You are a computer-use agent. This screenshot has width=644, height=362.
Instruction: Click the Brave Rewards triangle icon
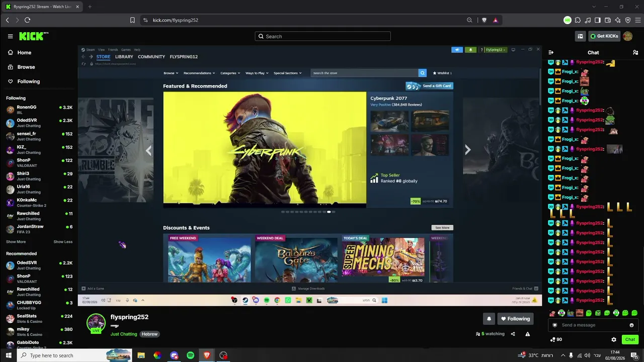tap(496, 20)
